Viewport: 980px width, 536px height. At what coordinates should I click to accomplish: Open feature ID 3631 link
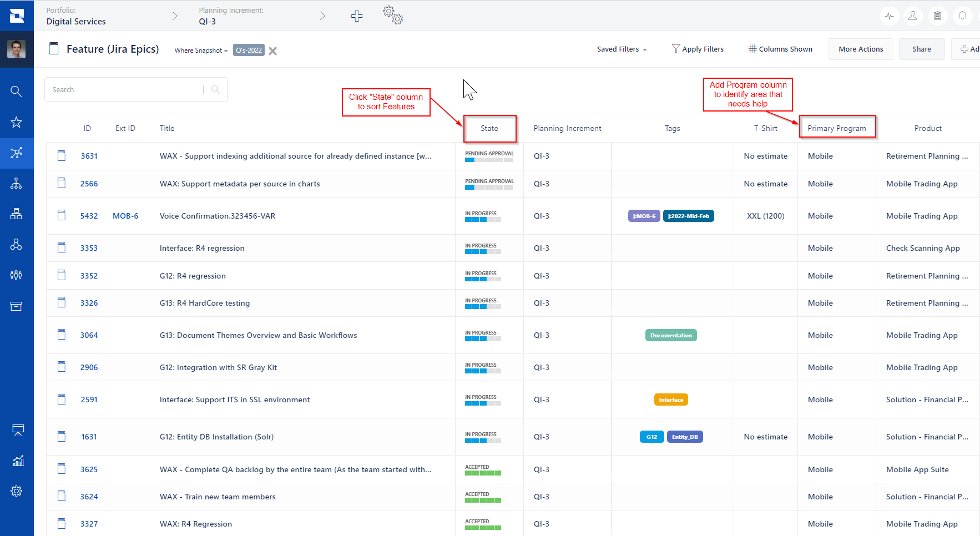[x=89, y=156]
